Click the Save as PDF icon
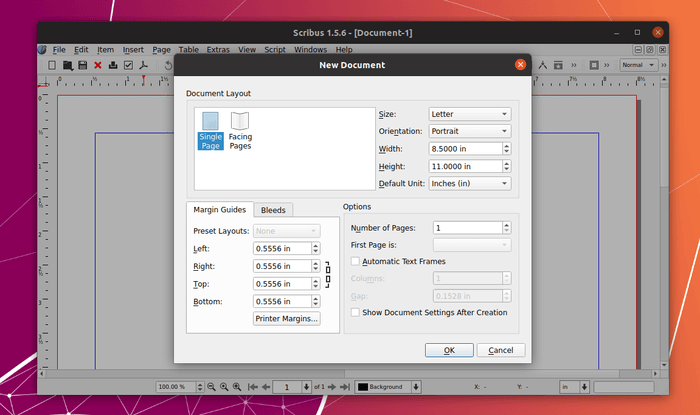The height and width of the screenshot is (415, 700). tap(143, 65)
